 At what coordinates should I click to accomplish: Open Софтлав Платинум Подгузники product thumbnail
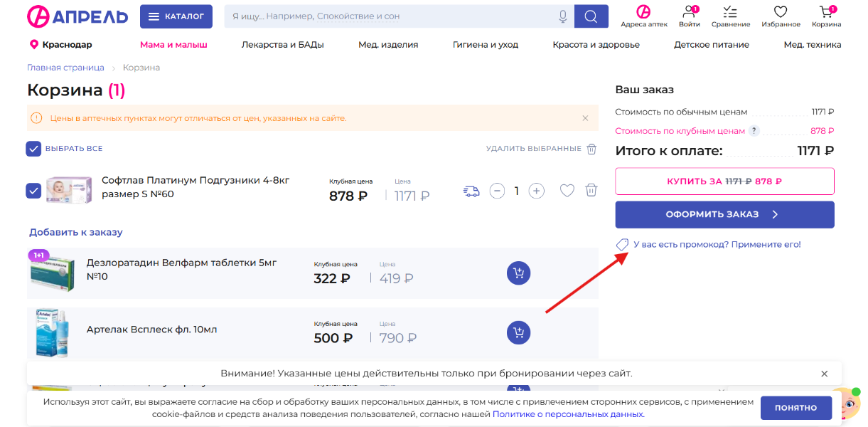(69, 190)
